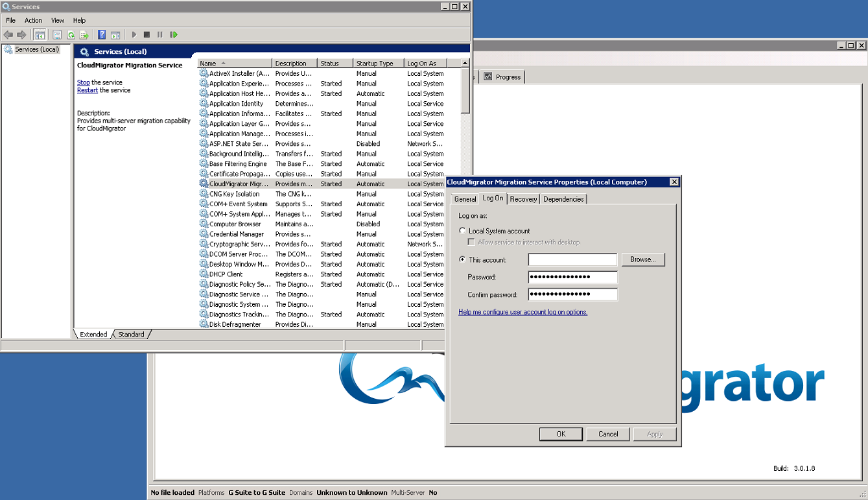The image size is (868, 500).
Task: Switch to the Extended view tab
Action: [x=94, y=335]
